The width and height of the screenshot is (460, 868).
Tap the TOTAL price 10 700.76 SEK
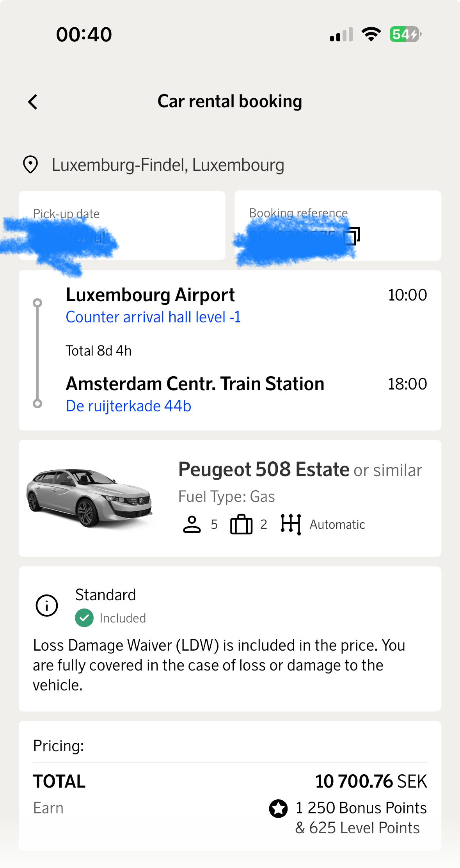pos(371,782)
